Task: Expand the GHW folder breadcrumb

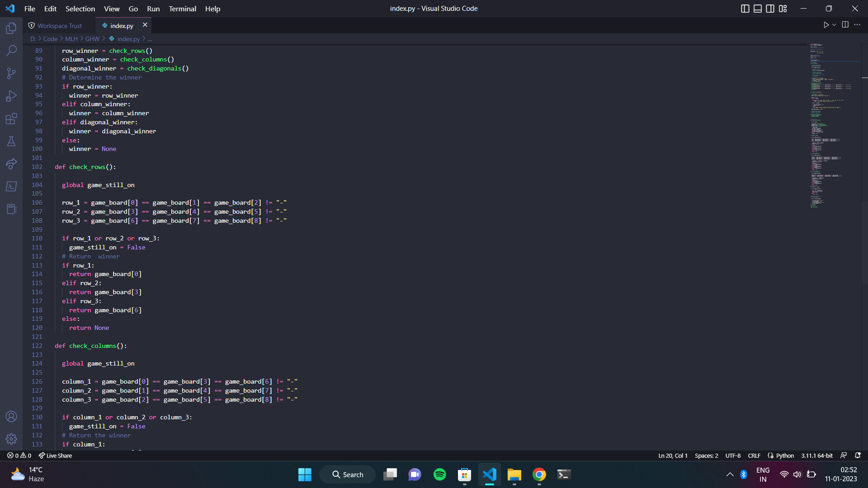Action: coord(92,39)
